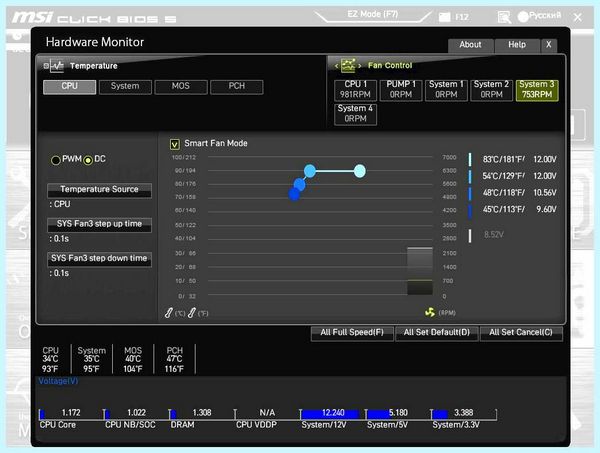Switch to the CPU temperature tab
Image resolution: width=600 pixels, height=453 pixels.
pyautogui.click(x=69, y=86)
